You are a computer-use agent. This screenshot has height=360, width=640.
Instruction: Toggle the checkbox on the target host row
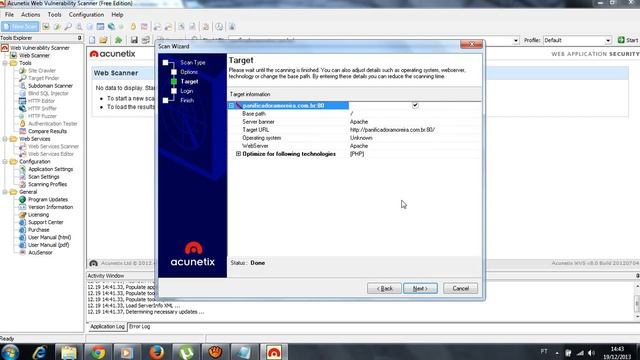(415, 105)
